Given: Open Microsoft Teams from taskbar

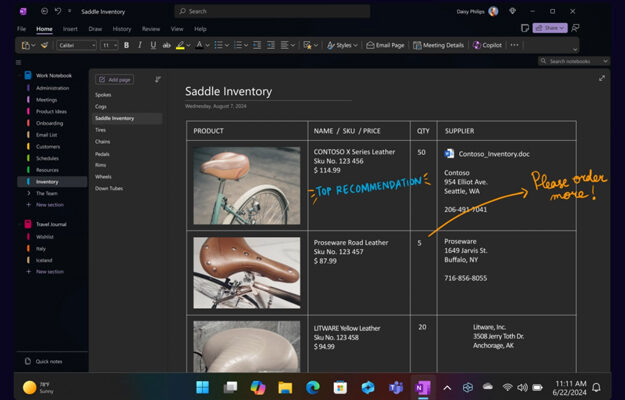Looking at the screenshot, I should click(395, 387).
